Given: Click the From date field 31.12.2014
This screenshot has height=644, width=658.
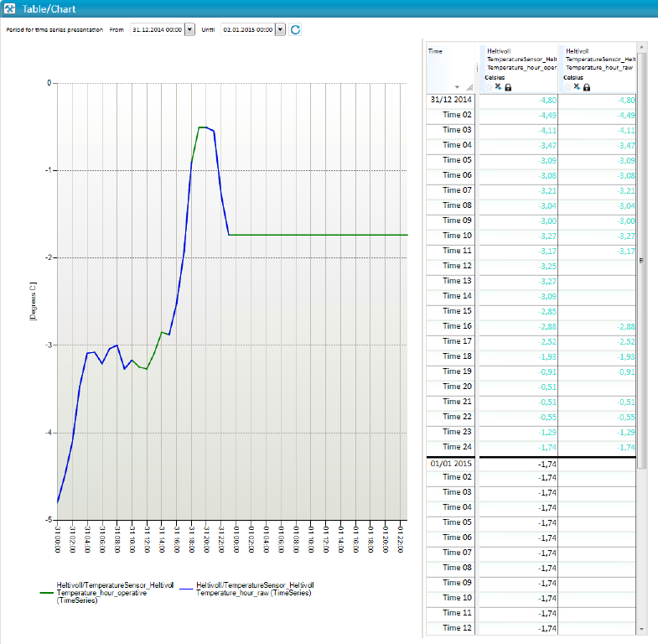Looking at the screenshot, I should (156, 29).
